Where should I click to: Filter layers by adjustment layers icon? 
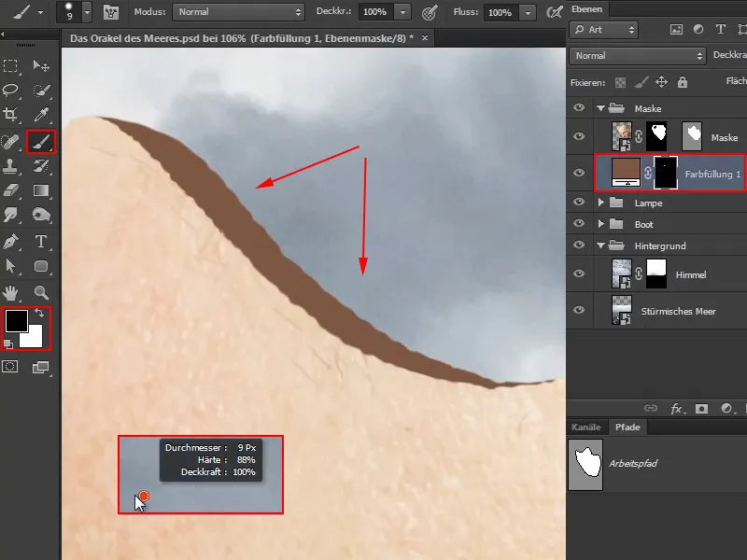point(698,30)
